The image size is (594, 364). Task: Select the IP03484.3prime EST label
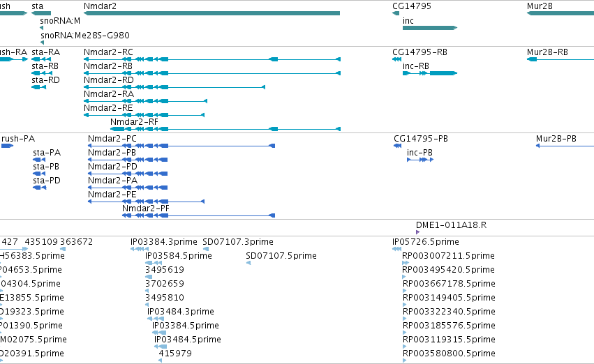point(181,312)
